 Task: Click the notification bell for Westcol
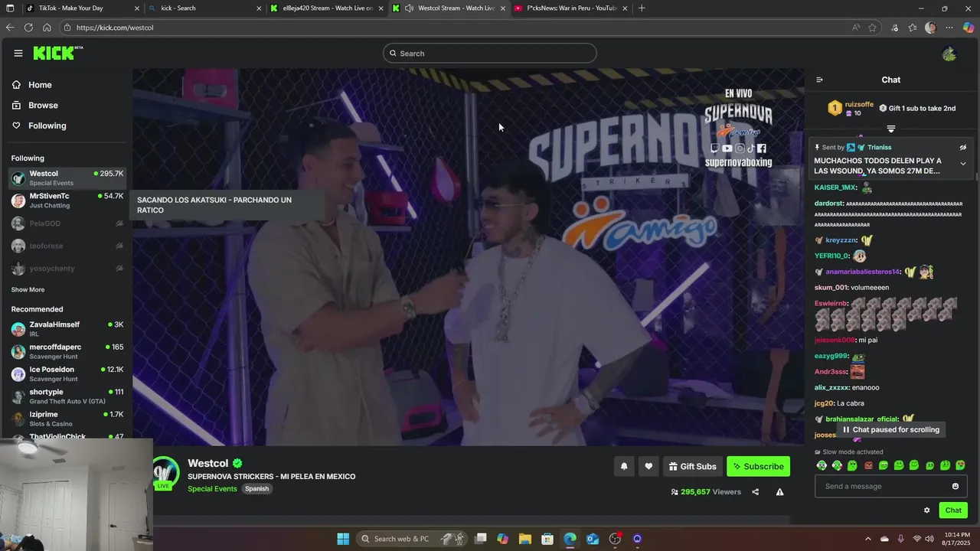click(624, 466)
